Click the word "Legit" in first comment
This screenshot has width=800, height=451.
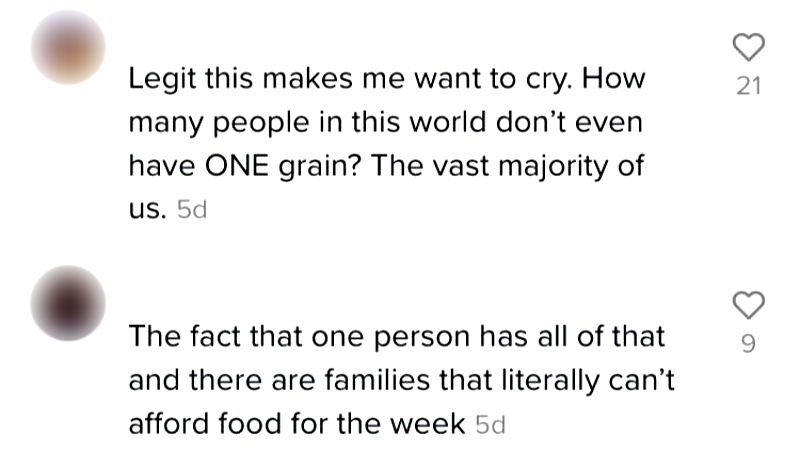(x=161, y=80)
